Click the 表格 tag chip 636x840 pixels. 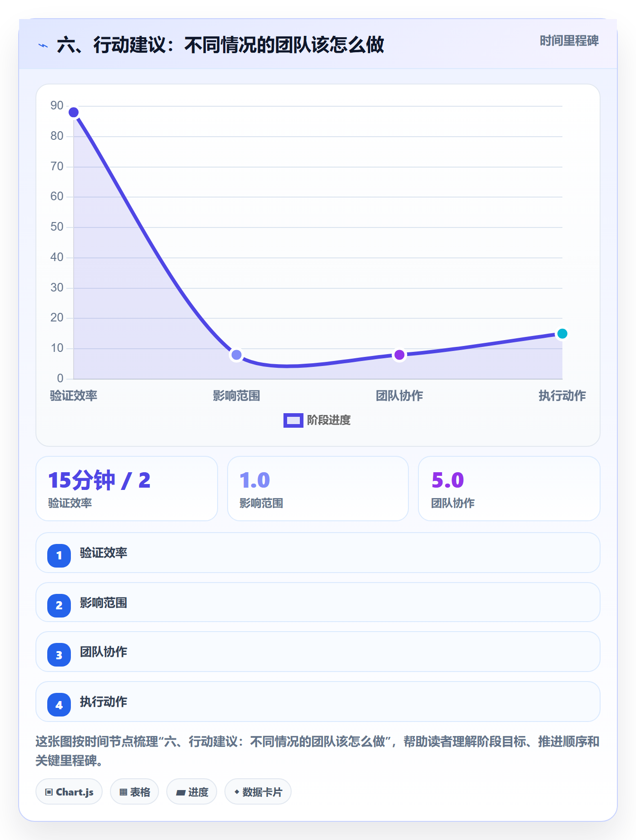[134, 791]
